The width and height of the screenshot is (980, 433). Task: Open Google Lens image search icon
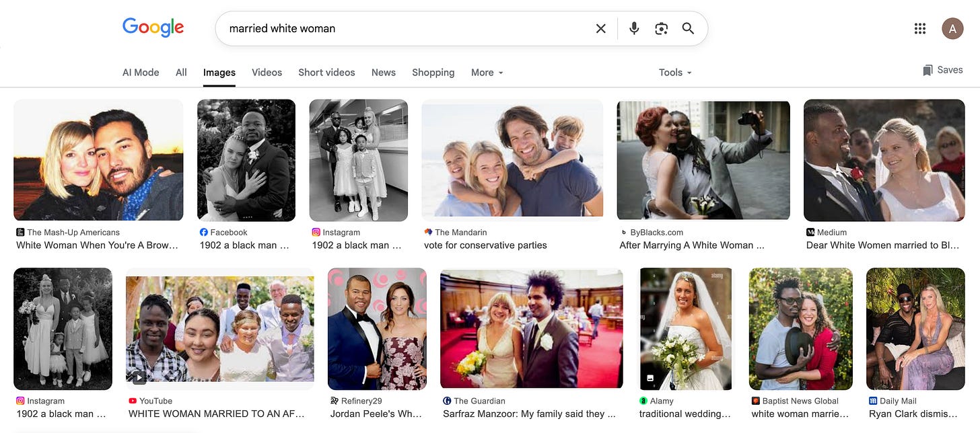pyautogui.click(x=661, y=28)
